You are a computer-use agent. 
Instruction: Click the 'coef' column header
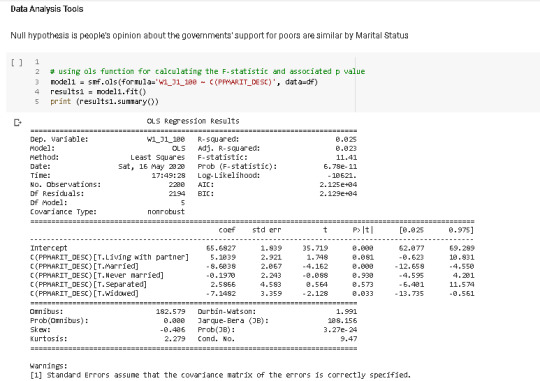click(x=227, y=230)
